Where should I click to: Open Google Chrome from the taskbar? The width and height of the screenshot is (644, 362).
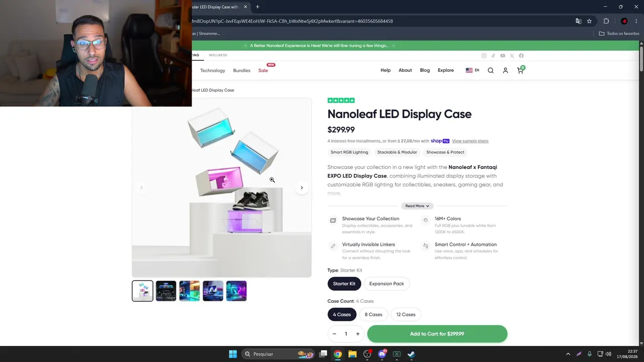(x=338, y=354)
